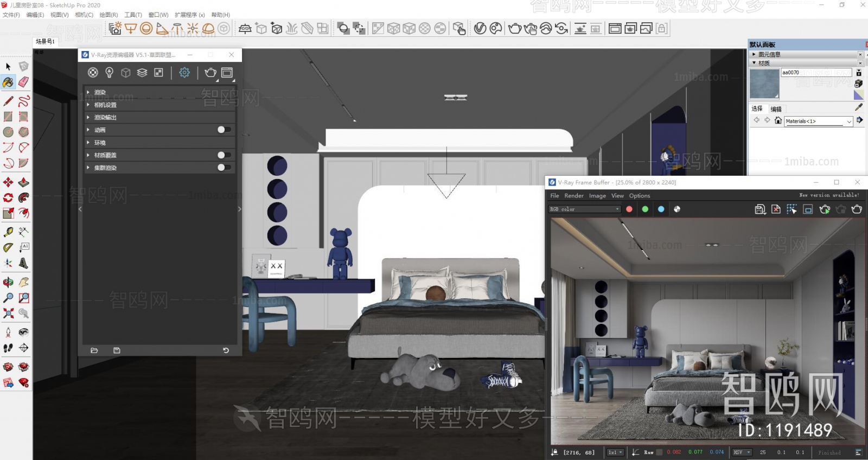Save the image in V-Ray Frame Buffer
Viewport: 868px width, 460px height.
coord(760,209)
